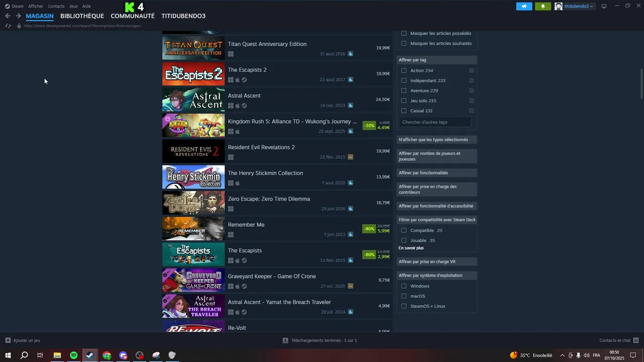Click the En savoir plus link
644x362 pixels.
pos(411,248)
